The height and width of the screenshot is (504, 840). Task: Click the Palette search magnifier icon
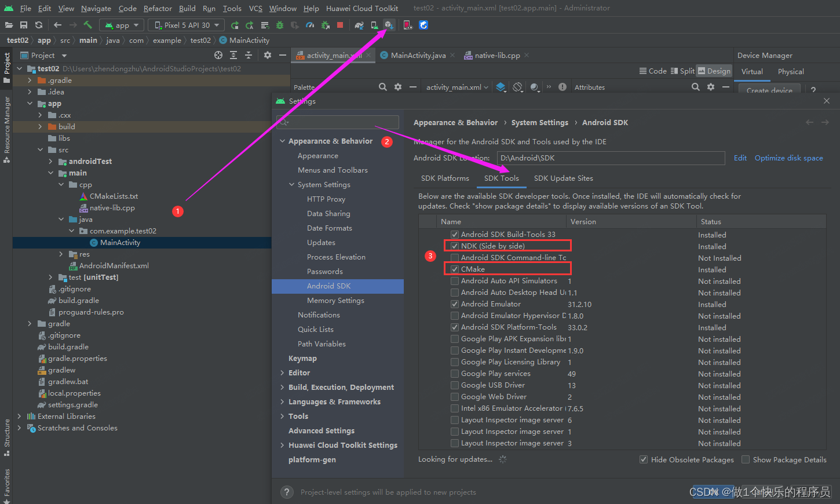pos(383,87)
